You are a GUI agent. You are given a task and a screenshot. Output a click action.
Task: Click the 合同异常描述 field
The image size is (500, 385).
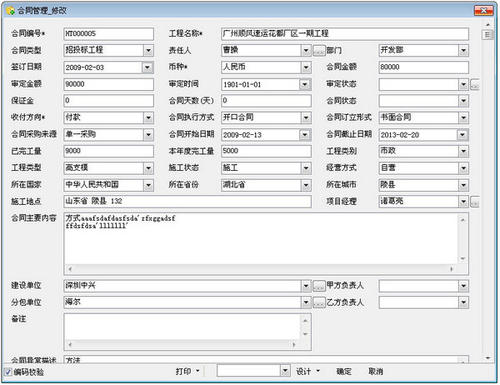266,360
